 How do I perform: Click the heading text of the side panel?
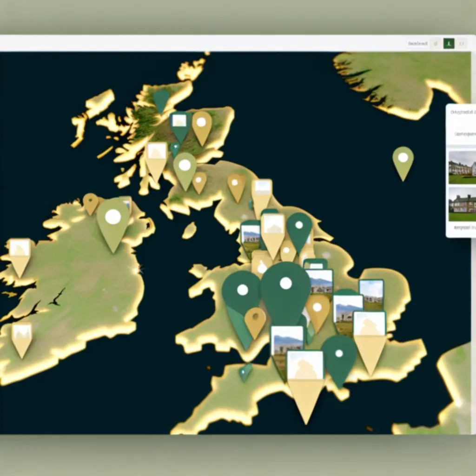pyautogui.click(x=463, y=112)
